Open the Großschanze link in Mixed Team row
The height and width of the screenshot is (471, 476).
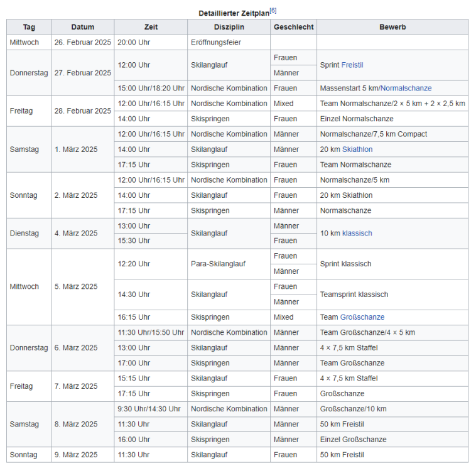coord(362,318)
